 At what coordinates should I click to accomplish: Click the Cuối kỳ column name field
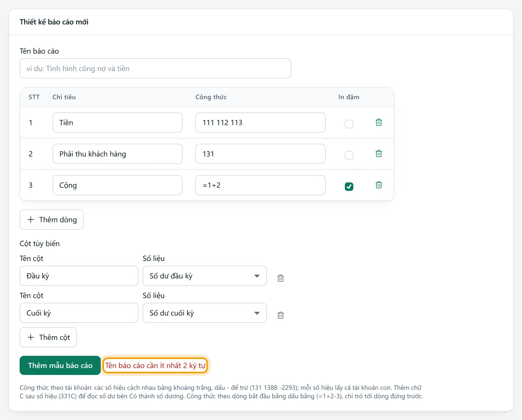(79, 313)
